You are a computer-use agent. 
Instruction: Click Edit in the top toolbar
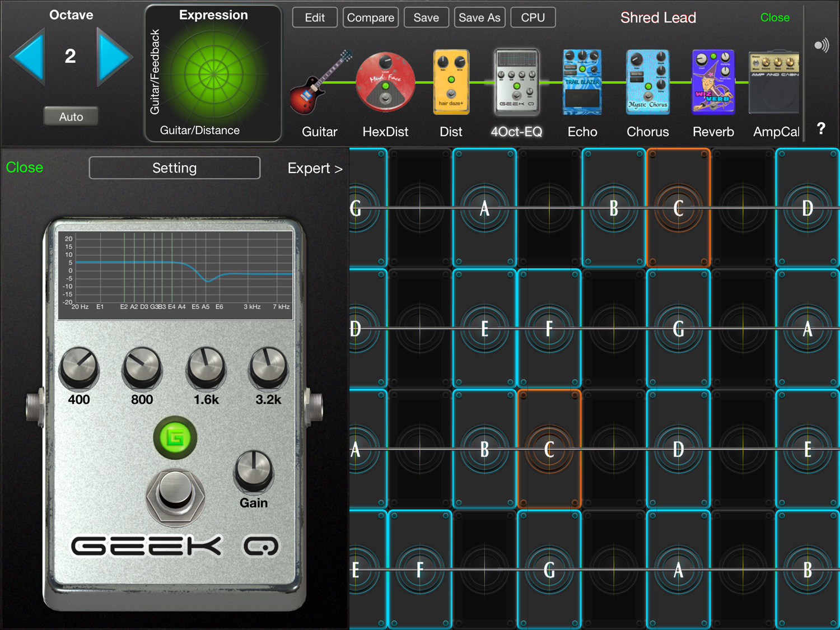point(314,17)
